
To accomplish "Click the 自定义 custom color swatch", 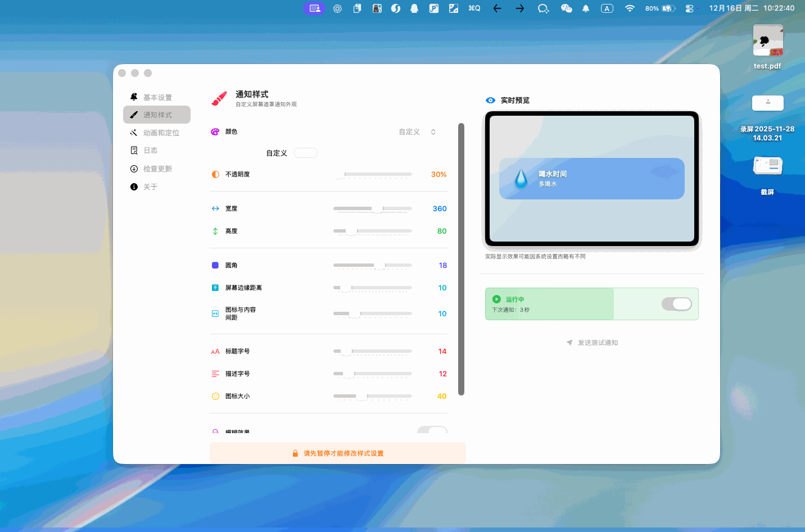I will click(306, 153).
